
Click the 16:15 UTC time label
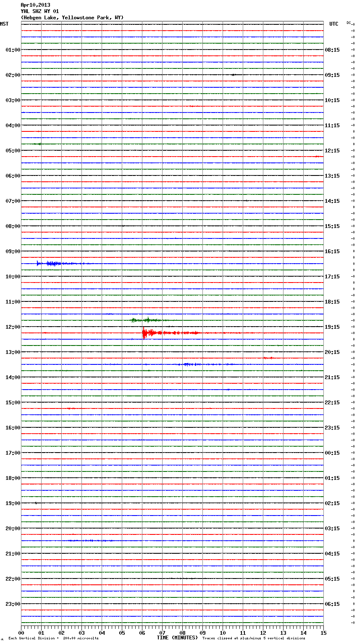(x=332, y=251)
